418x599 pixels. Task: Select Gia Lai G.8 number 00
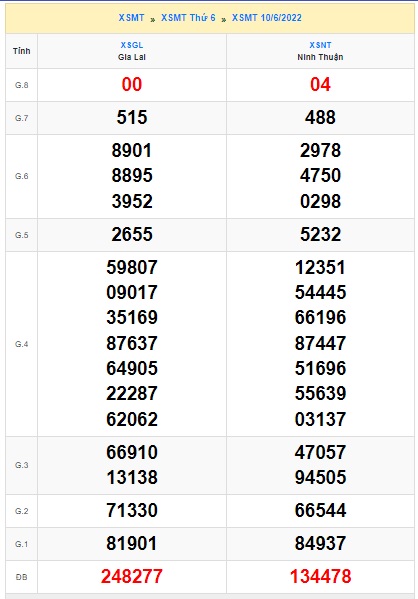[132, 84]
